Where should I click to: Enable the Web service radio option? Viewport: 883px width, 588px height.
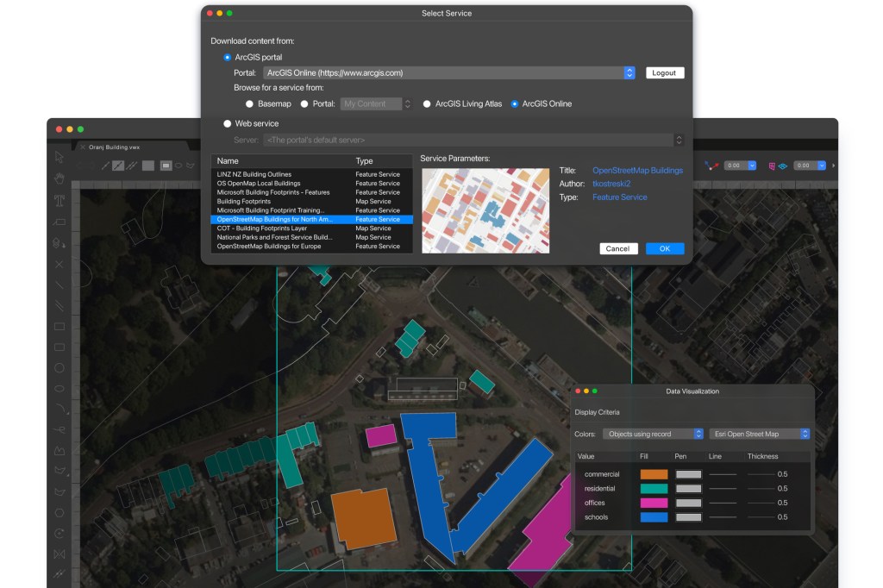(228, 124)
